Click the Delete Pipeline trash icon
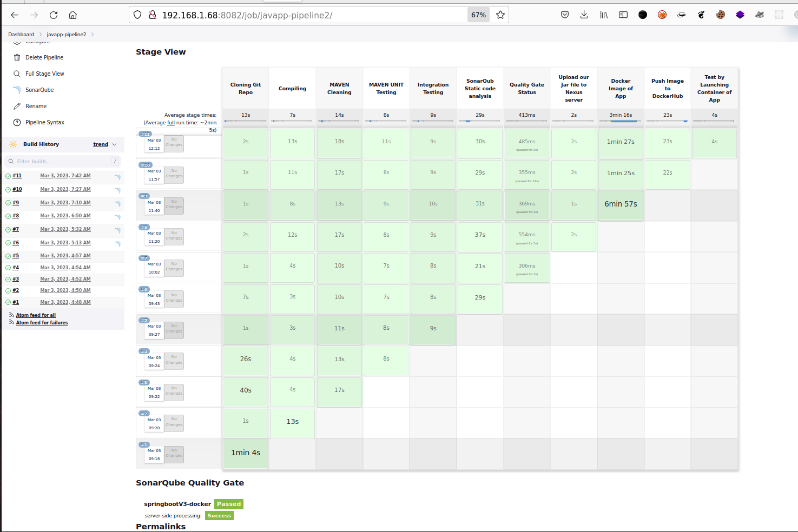Screen dimensions: 798x532 tap(17, 57)
